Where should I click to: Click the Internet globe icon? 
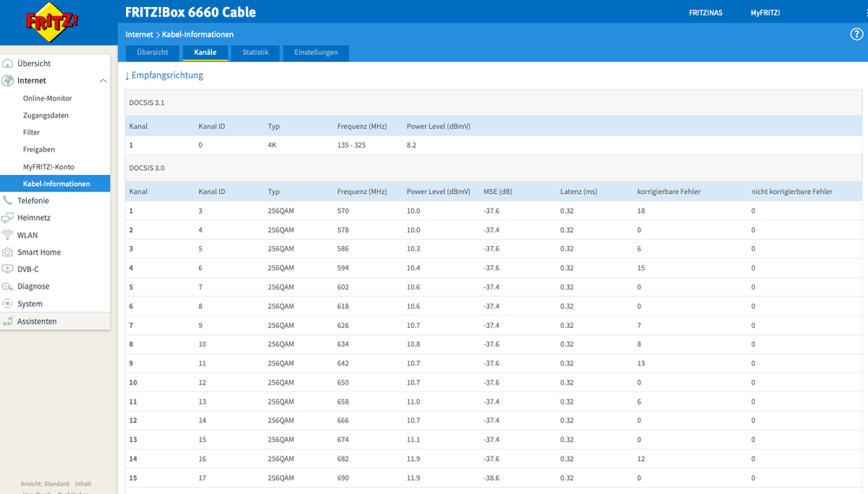tap(8, 80)
